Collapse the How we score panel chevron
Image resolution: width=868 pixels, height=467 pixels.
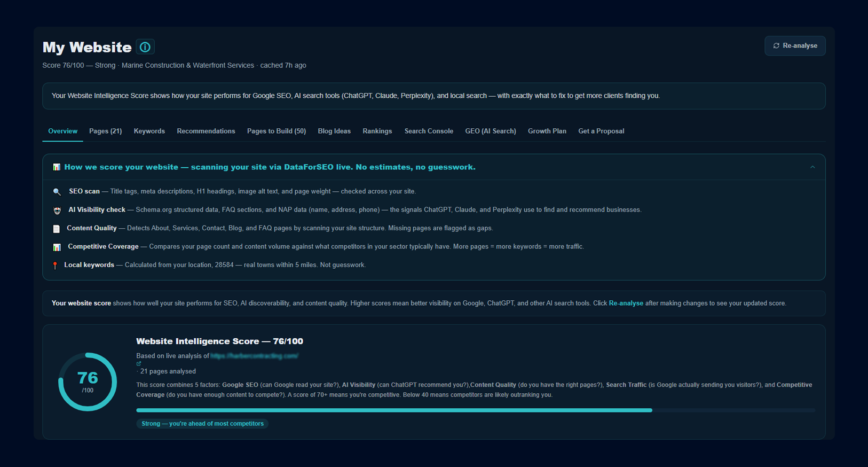[x=812, y=167]
